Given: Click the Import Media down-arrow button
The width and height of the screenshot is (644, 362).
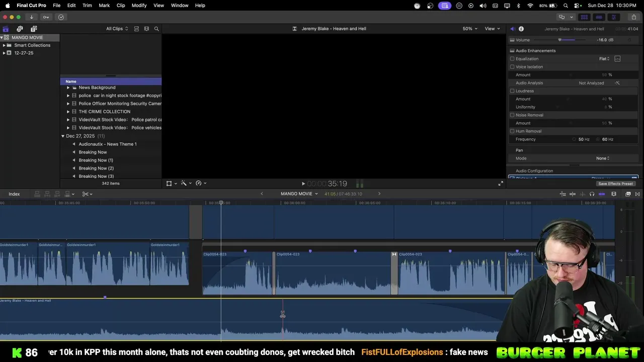Looking at the screenshot, I should coord(31,17).
